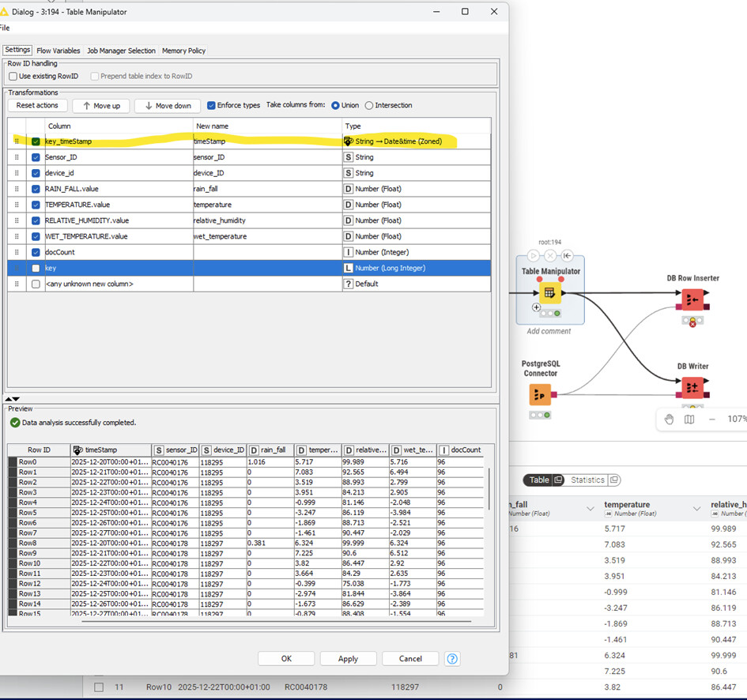Open type dropdown for docCount Number (Integer)
The width and height of the screenshot is (747, 700).
[416, 252]
